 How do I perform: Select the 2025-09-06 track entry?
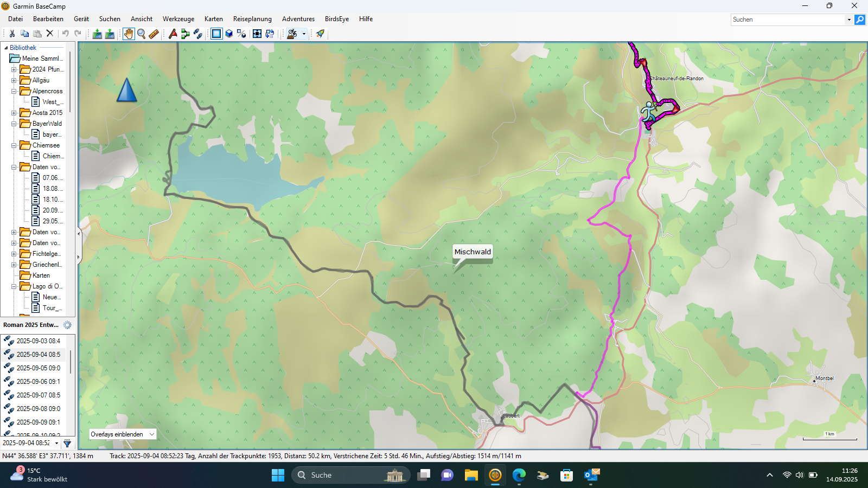click(38, 382)
